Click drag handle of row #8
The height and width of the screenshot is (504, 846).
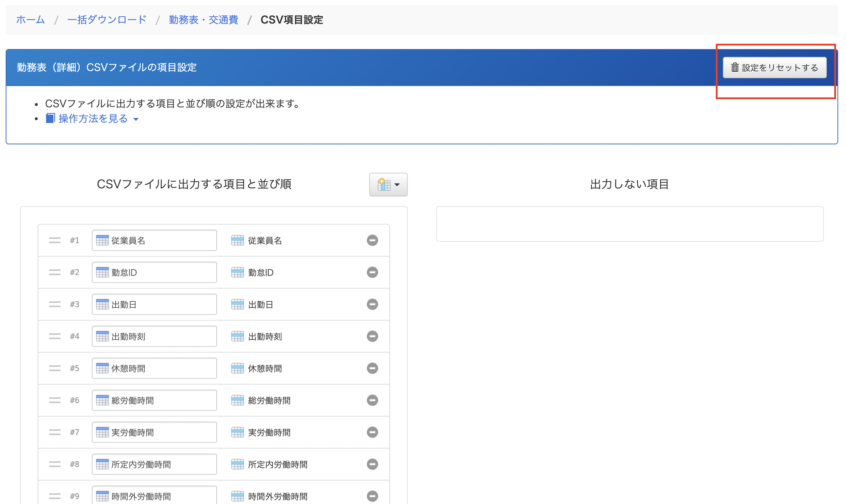pyautogui.click(x=55, y=464)
